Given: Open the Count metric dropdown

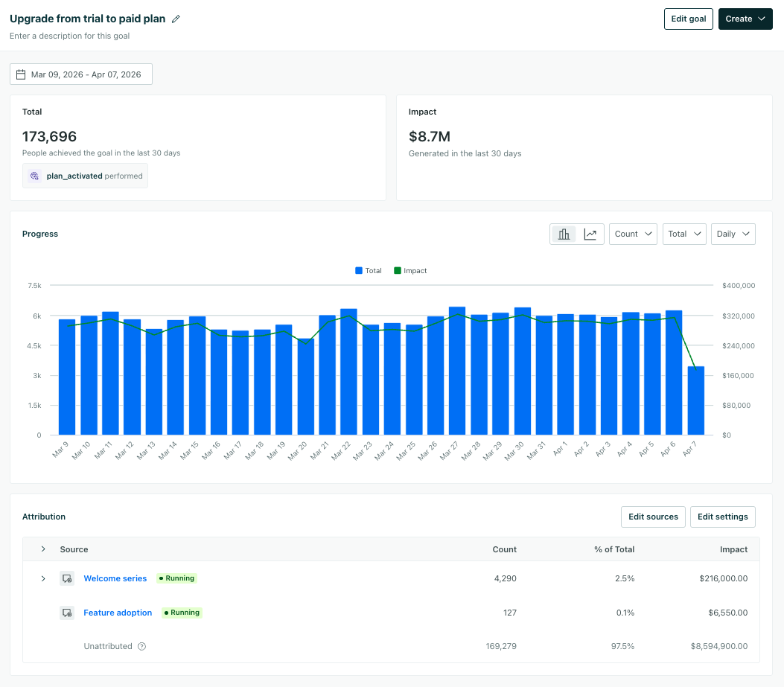Looking at the screenshot, I should [x=633, y=234].
